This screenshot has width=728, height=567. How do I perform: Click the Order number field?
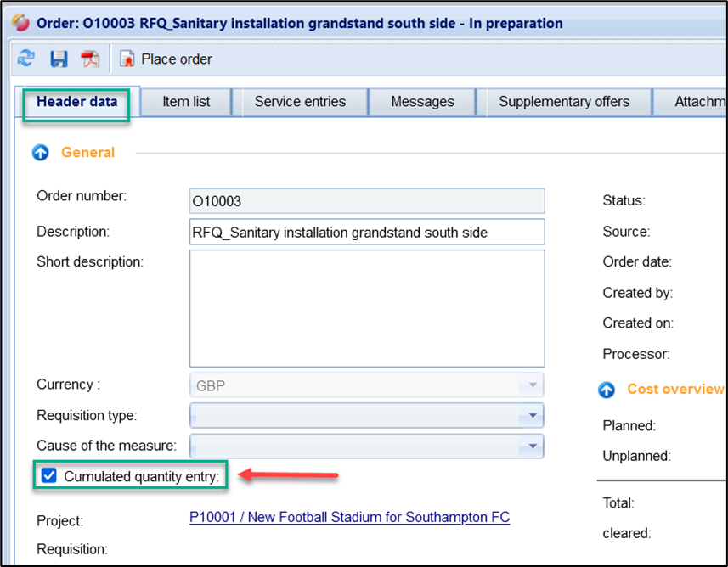tap(366, 201)
